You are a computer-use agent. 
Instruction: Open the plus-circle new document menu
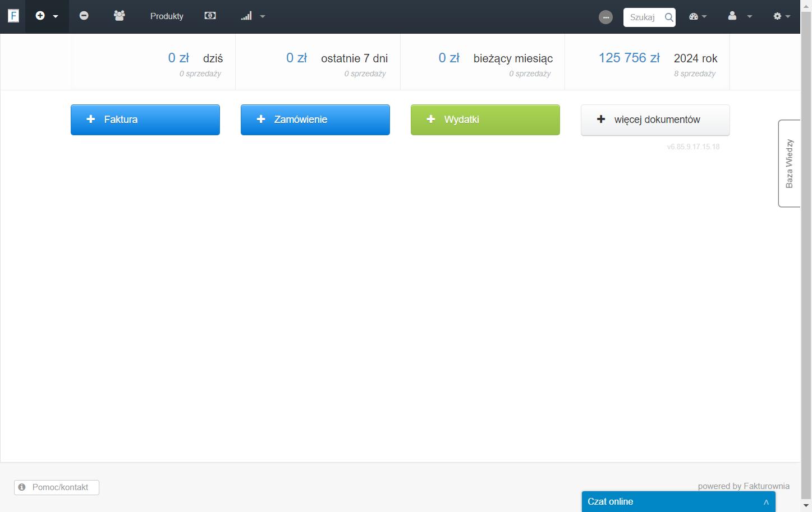(x=47, y=16)
